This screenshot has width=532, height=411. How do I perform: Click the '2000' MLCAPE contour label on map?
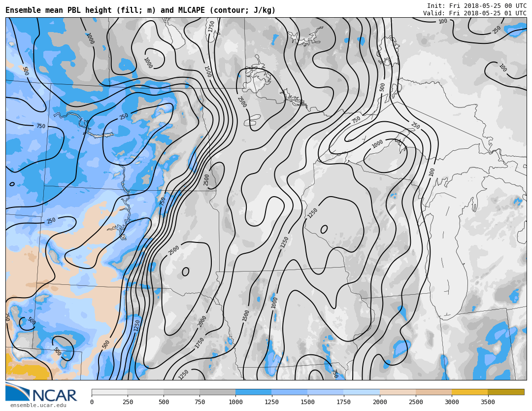pos(201,321)
